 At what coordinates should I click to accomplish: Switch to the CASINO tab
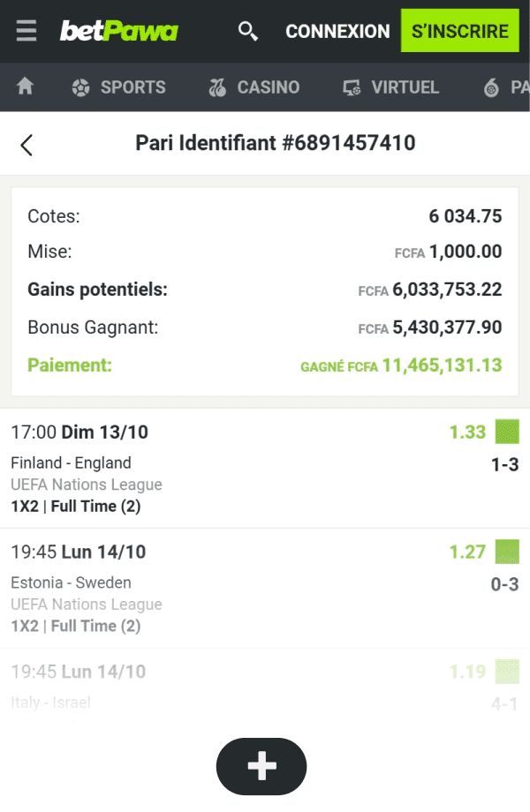pos(268,87)
